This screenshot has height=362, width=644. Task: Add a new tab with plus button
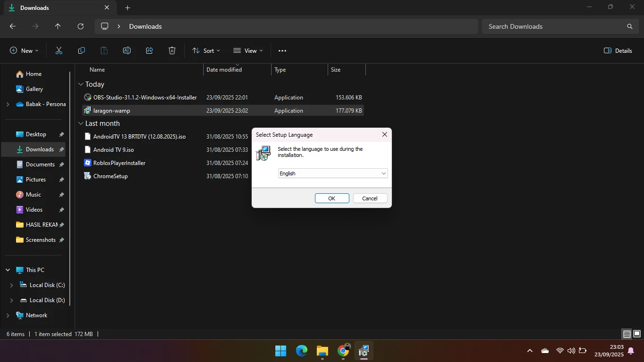128,8
